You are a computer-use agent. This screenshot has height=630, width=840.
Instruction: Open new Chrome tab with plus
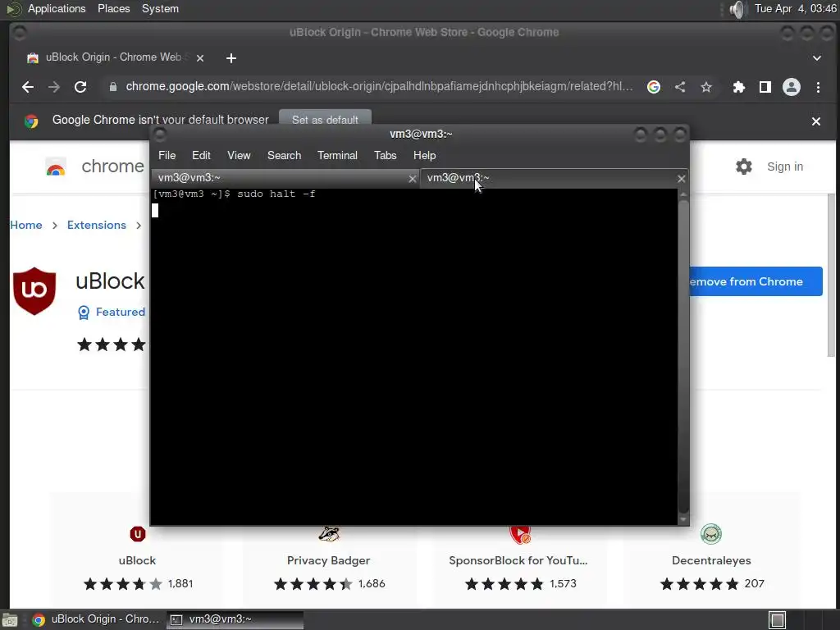point(231,58)
